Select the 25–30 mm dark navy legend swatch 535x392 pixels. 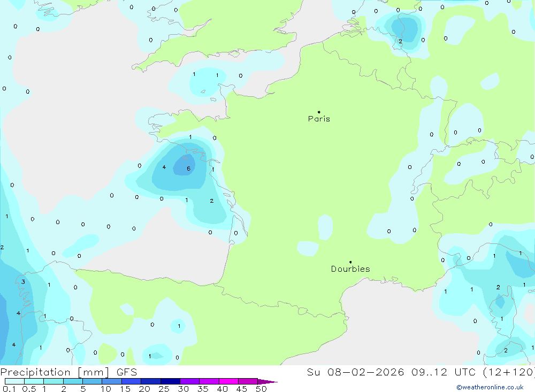point(170,381)
